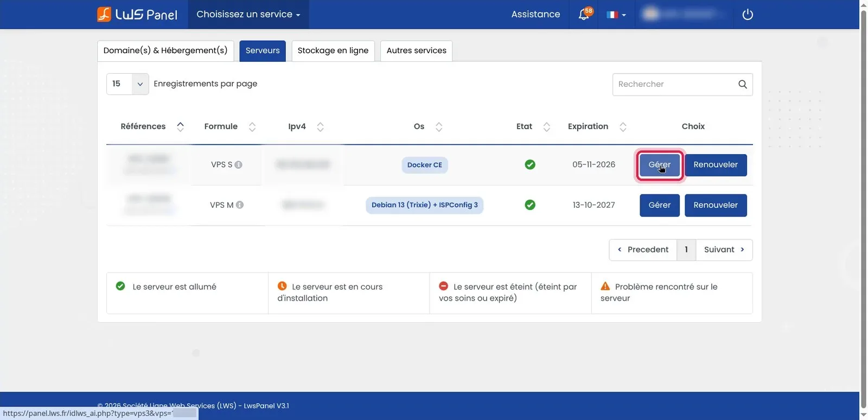This screenshot has height=420, width=868.
Task: Click the Assistance link
Action: 535,15
